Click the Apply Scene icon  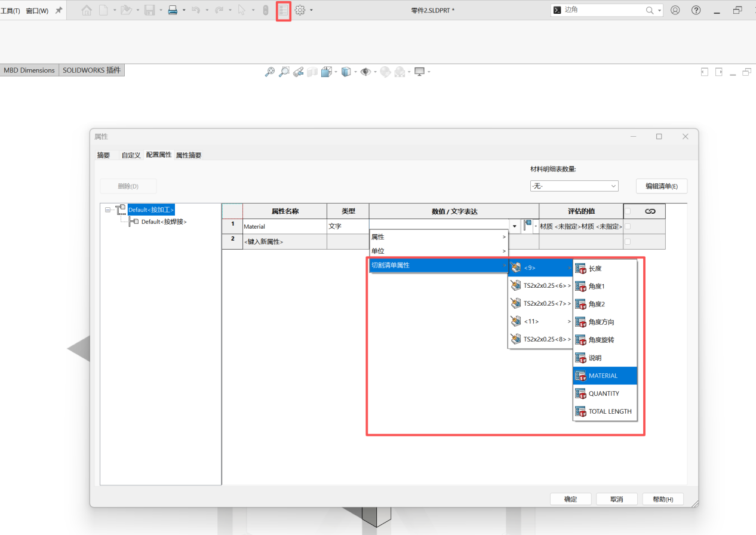[400, 72]
